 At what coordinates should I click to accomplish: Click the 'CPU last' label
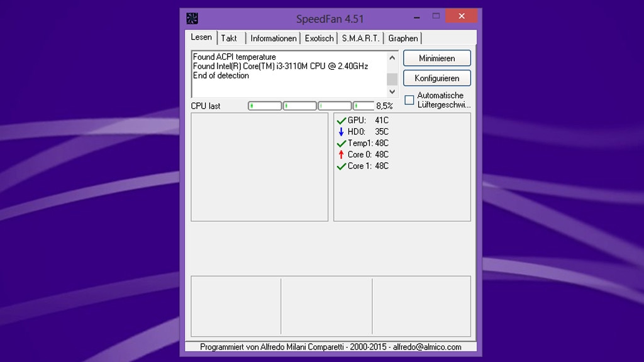[x=206, y=106]
